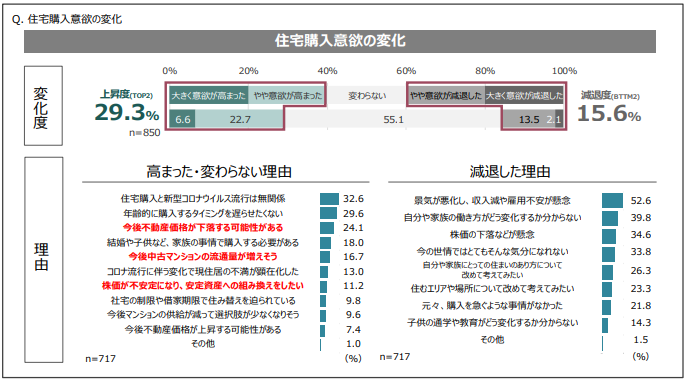Click the 住宅購入意欲の変化 gray title banner
The image size is (688, 382).
340,41
